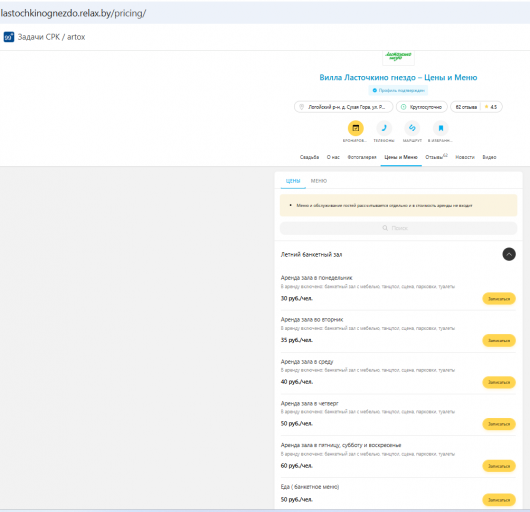Image resolution: width=530 pixels, height=512 pixels.
Task: Click the 40 руб./чел. price
Action: tap(296, 382)
